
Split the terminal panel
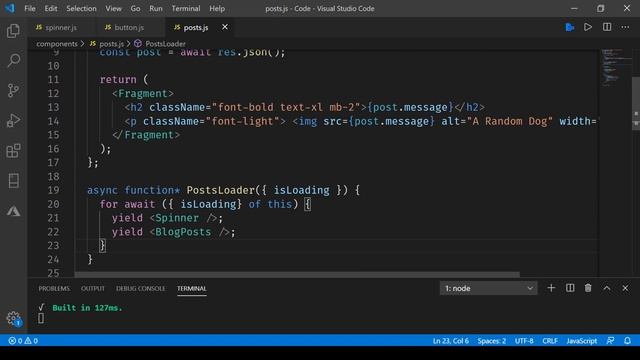(570, 288)
